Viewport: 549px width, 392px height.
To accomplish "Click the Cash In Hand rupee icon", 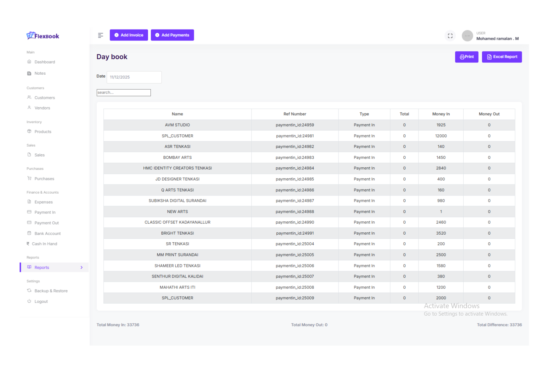I will pos(28,244).
